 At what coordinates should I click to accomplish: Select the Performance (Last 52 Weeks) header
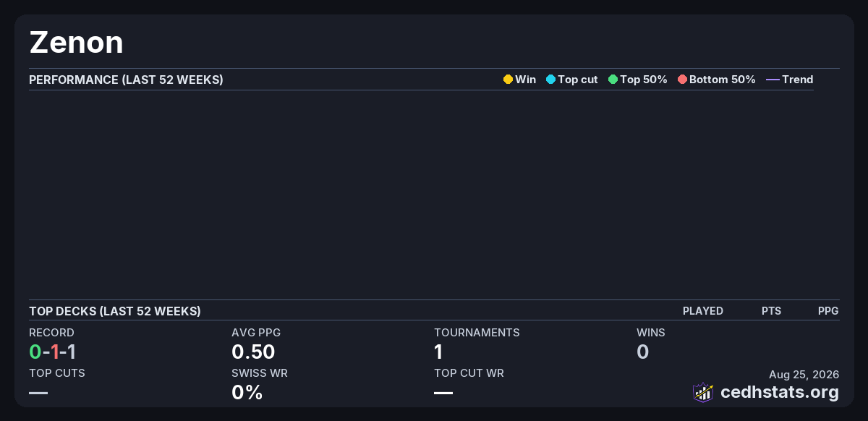click(x=126, y=80)
